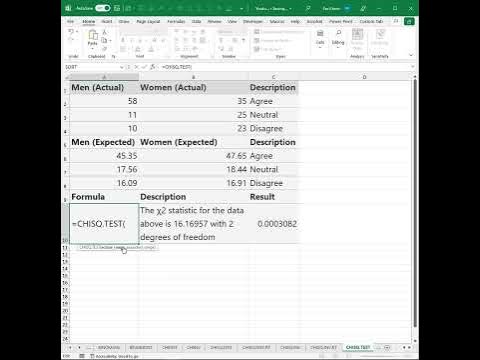Open the Cells group dropdown

320,38
